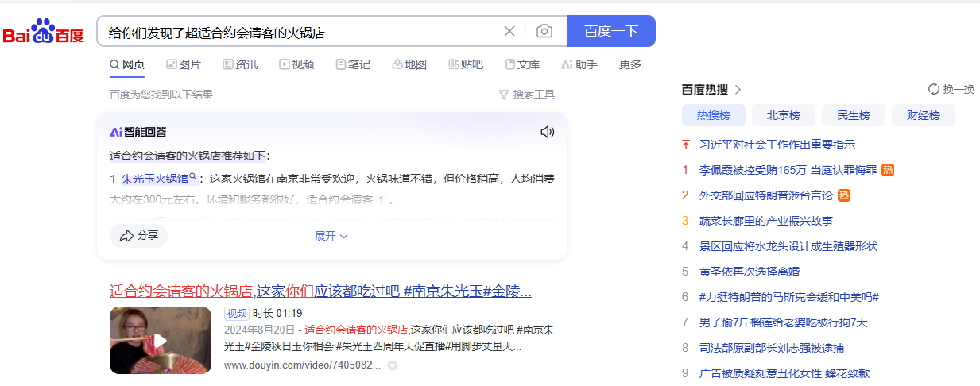Open hot search 黄圣依再次选择离婚
This screenshot has width=980, height=386.
(750, 272)
